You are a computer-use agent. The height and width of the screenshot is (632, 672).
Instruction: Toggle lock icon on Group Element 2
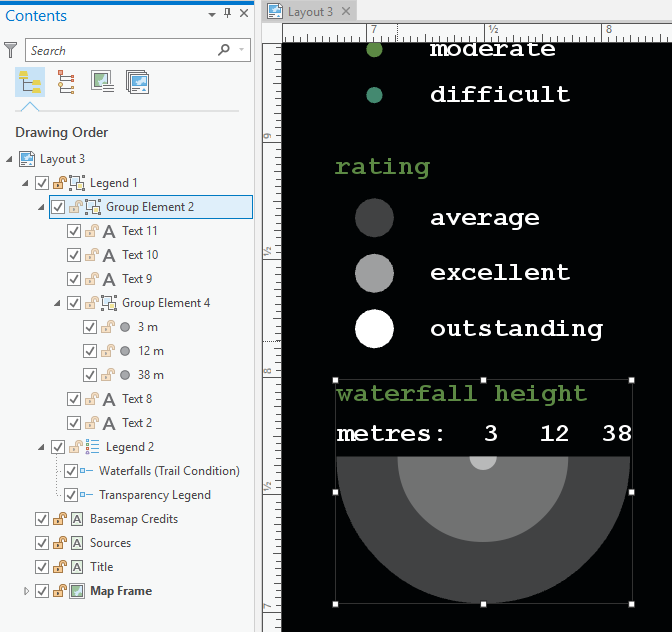point(76,207)
